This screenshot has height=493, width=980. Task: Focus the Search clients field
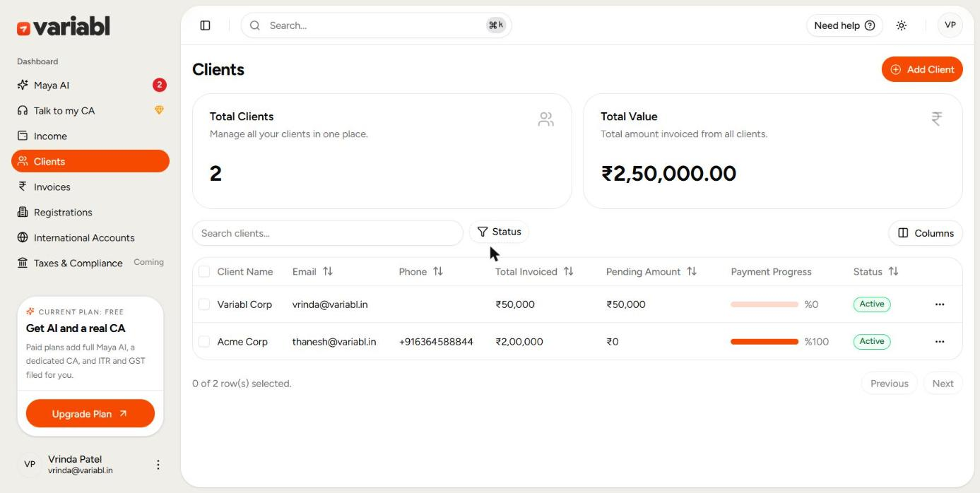click(x=328, y=233)
